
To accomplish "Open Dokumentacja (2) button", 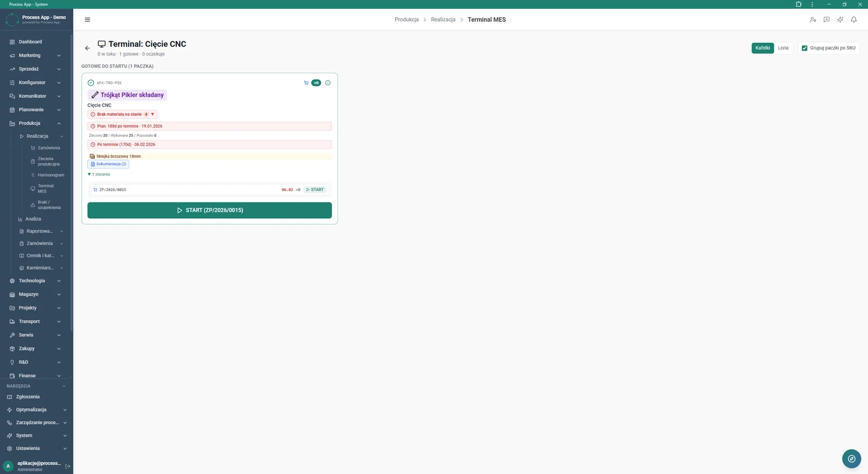I will point(108,164).
